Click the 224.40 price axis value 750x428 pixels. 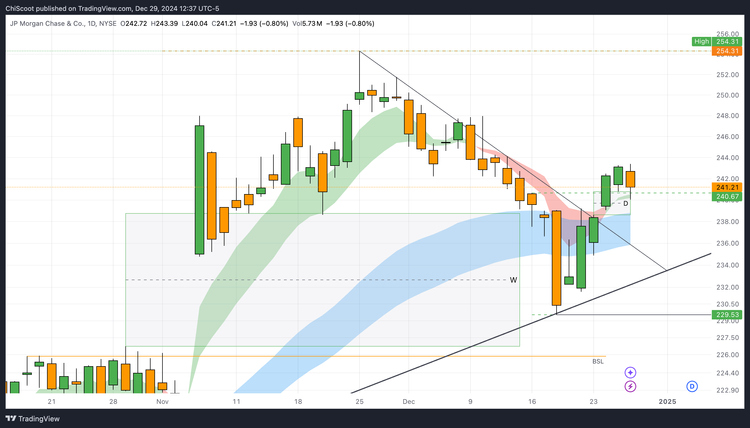pyautogui.click(x=728, y=373)
